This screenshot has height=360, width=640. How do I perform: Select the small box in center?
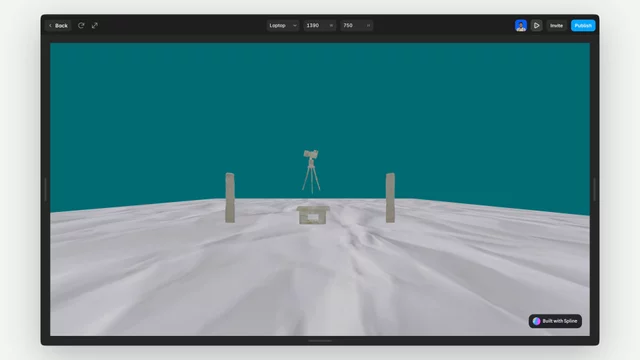coord(313,215)
